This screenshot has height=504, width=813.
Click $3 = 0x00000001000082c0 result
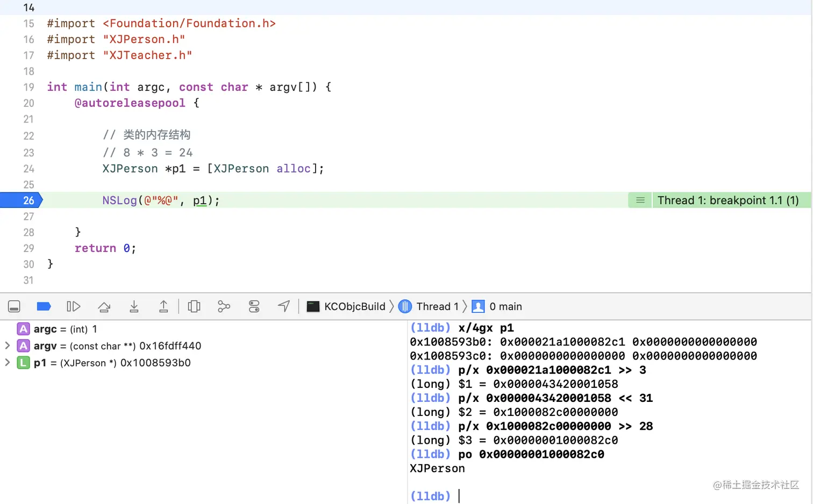(538, 440)
